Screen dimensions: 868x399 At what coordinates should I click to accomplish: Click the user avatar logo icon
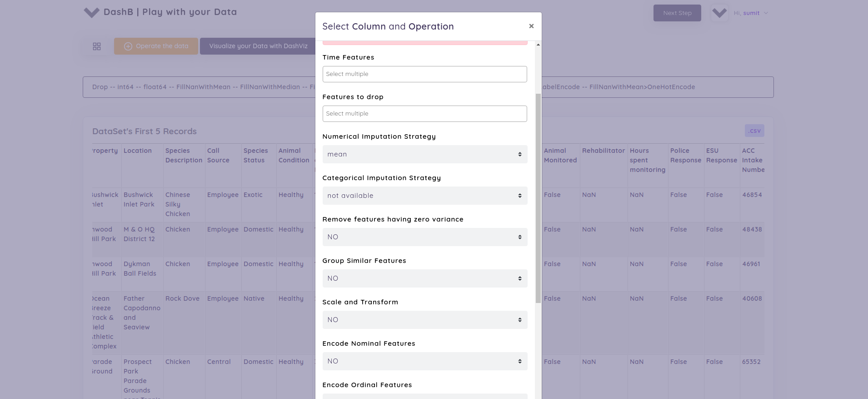[x=719, y=13]
